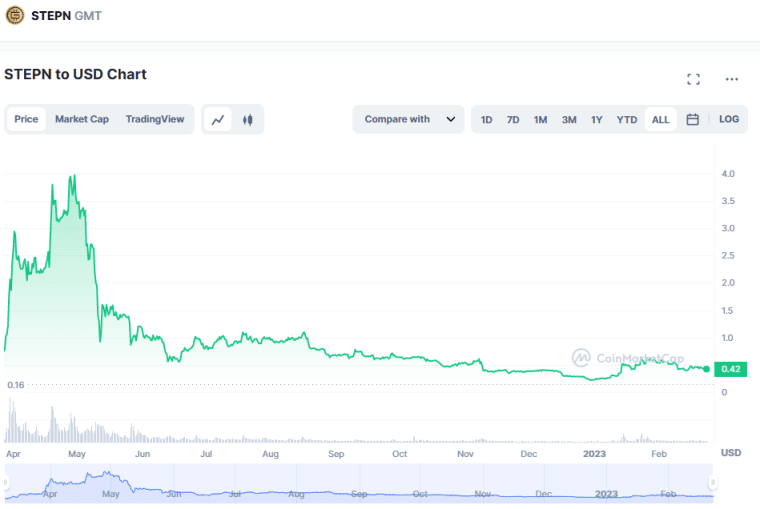Click the 4.0 y-axis value
760x509 pixels.
(x=728, y=174)
